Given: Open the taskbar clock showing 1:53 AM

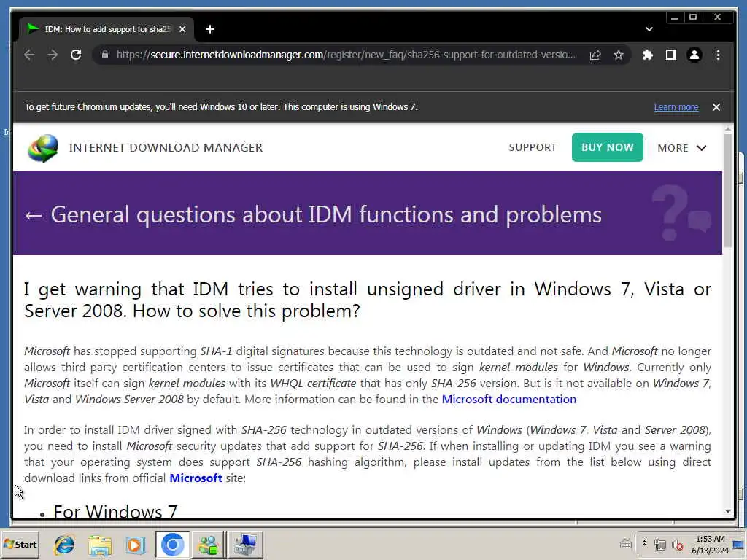Looking at the screenshot, I should 710,544.
